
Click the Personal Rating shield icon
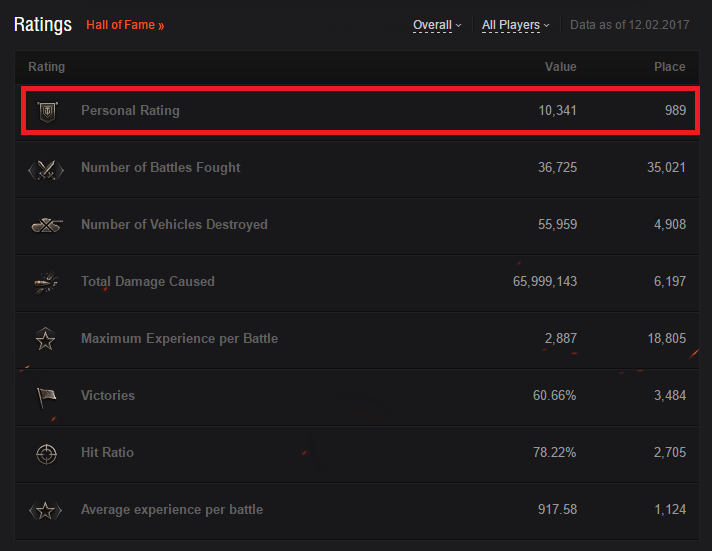pos(47,111)
